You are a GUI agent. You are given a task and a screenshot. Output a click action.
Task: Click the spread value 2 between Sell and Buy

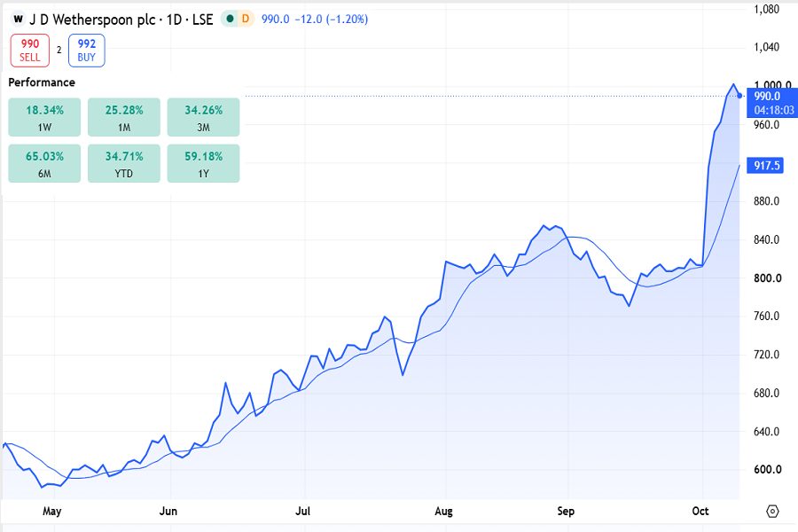59,50
